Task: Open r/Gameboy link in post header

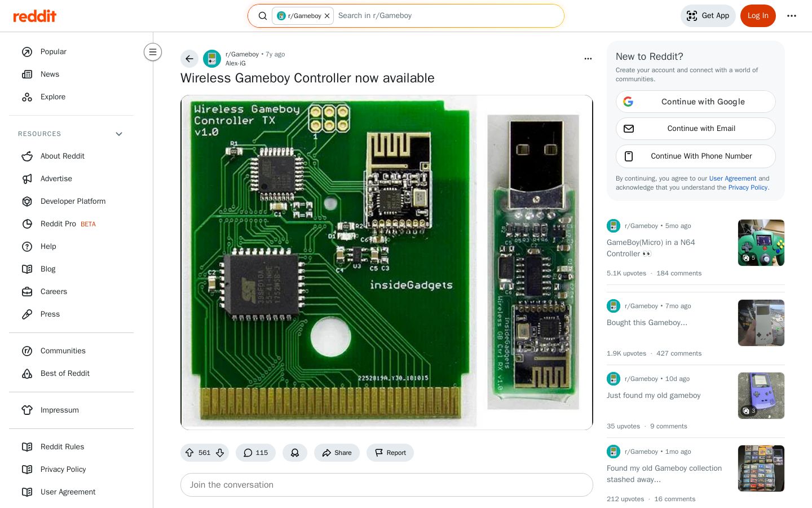Action: point(242,54)
